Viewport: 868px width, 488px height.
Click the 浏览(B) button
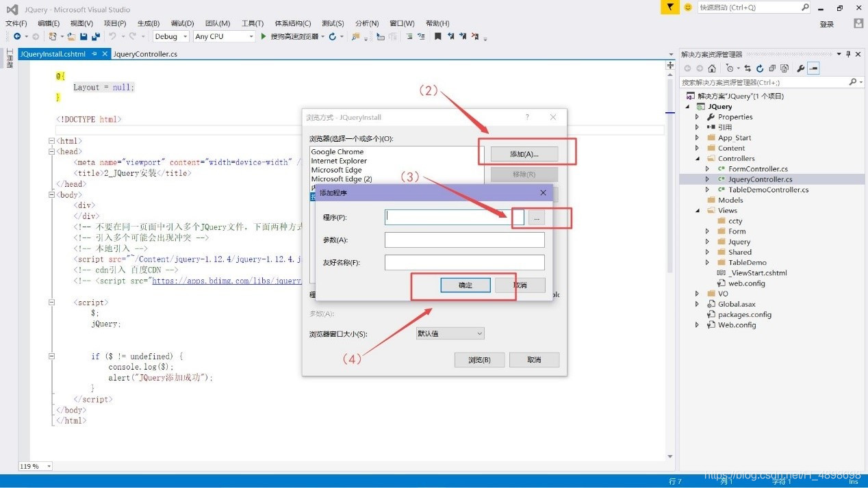point(479,360)
